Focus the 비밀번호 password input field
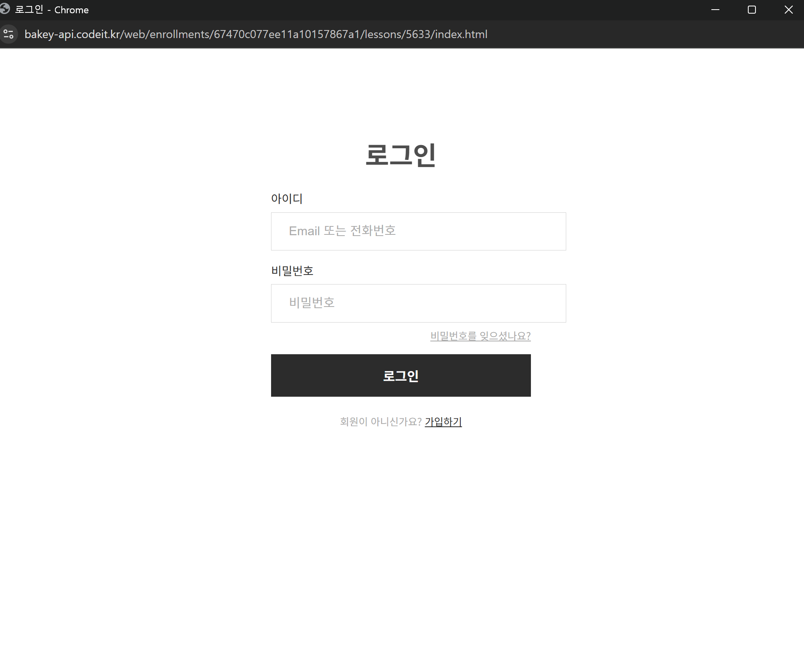 coord(418,303)
